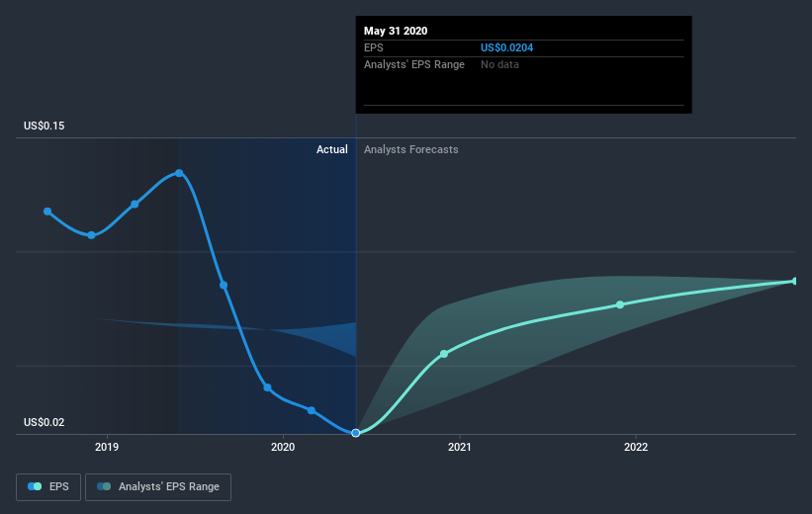Click the May 31 2020 tooltip heading
The height and width of the screenshot is (514, 812).
(396, 31)
